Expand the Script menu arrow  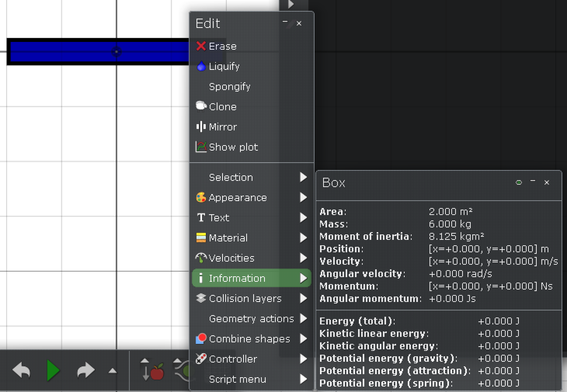[x=303, y=379]
